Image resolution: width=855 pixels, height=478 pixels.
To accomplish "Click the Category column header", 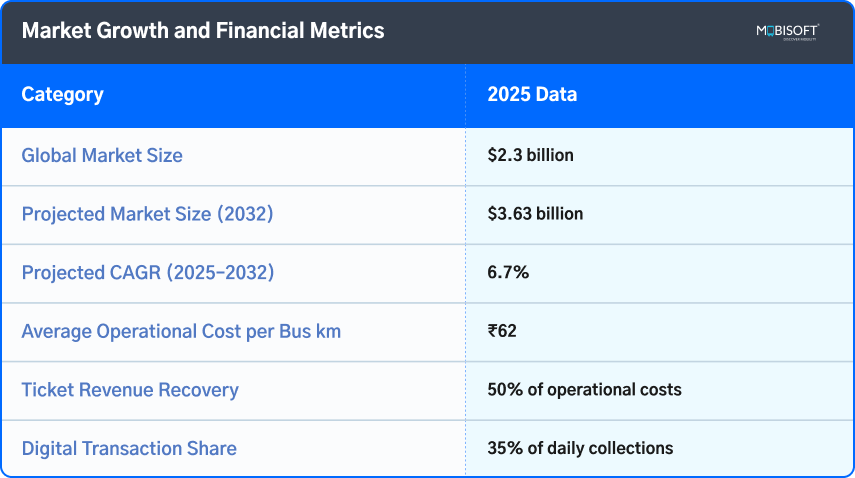I will [x=62, y=95].
